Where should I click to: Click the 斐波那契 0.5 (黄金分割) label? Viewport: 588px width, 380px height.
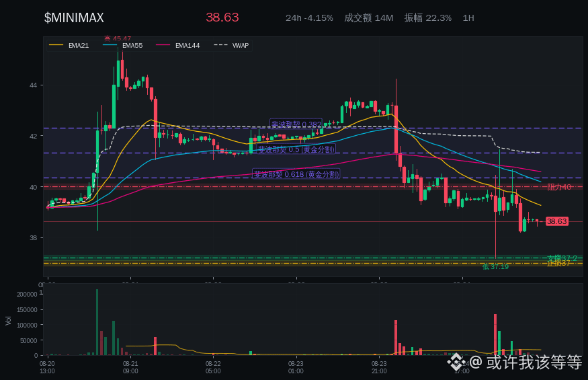(x=296, y=149)
